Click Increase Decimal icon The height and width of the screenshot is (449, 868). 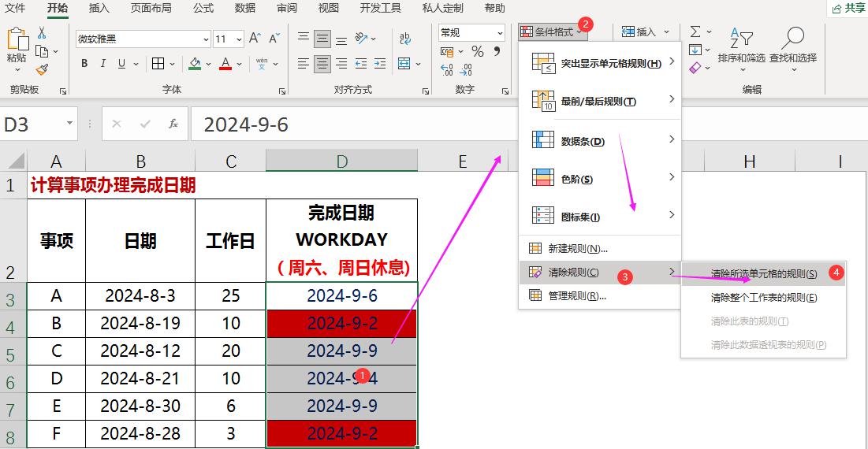(x=447, y=69)
